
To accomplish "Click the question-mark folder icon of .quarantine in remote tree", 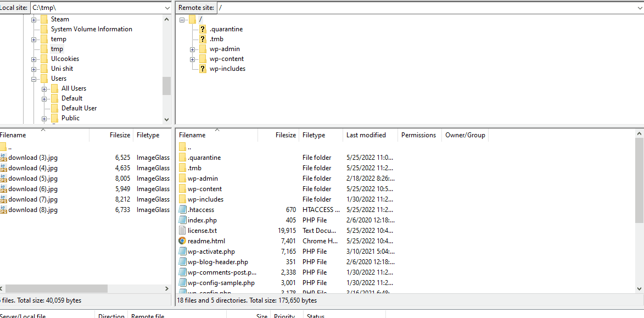I will click(x=203, y=29).
